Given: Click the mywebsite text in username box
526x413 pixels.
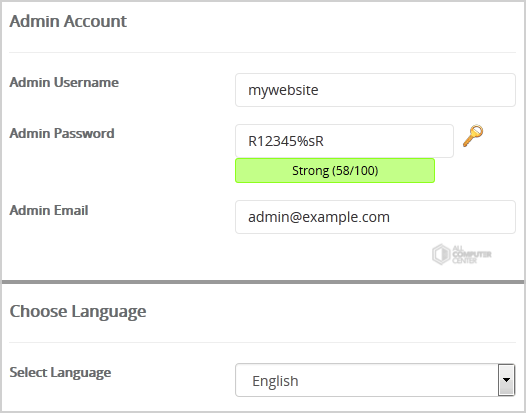Looking at the screenshot, I should click(283, 90).
